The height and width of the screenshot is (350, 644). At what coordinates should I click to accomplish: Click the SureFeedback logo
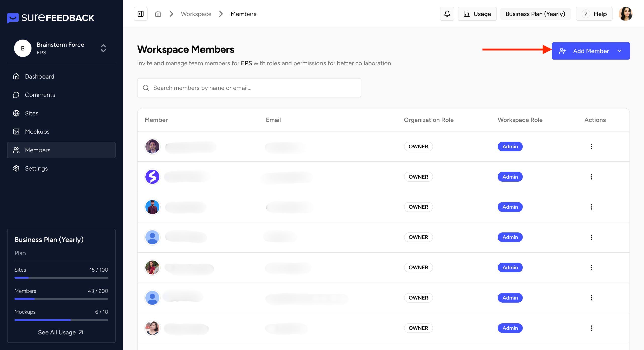tap(51, 18)
